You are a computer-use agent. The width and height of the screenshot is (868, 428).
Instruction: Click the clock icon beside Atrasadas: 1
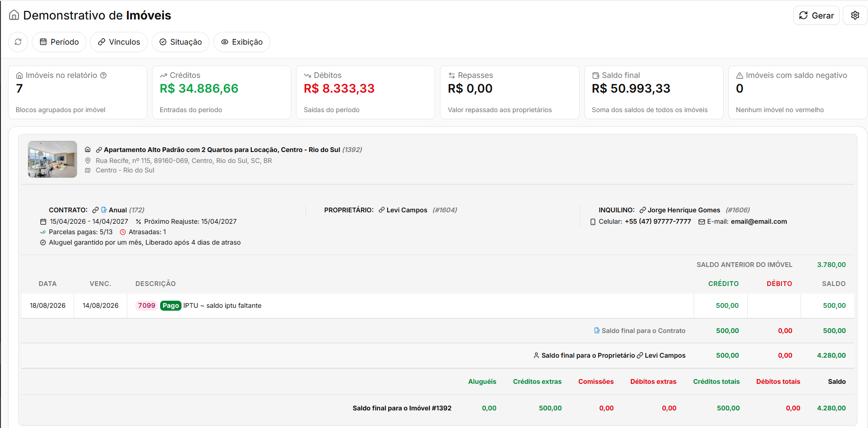click(123, 232)
